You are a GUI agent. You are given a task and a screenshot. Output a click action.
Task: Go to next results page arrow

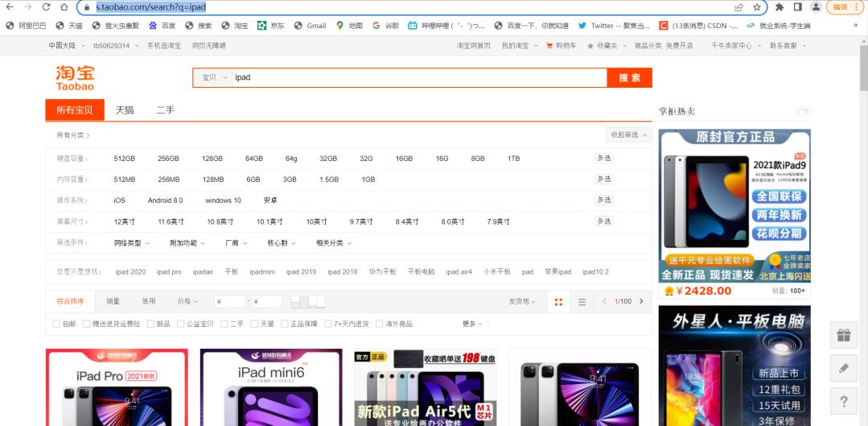(642, 301)
